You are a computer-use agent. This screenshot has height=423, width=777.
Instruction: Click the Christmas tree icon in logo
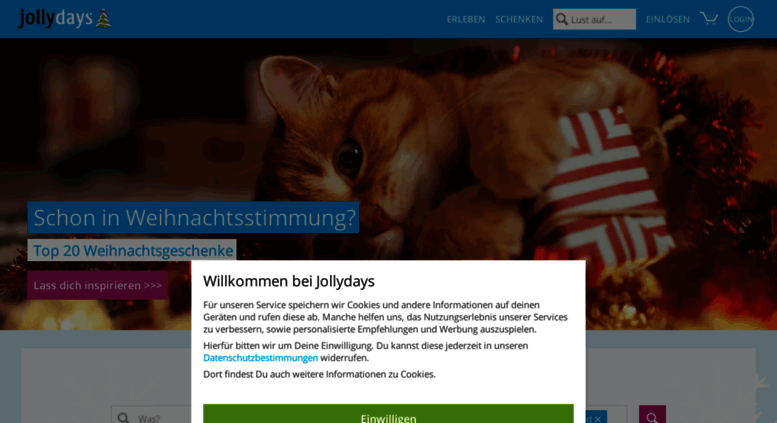103,18
